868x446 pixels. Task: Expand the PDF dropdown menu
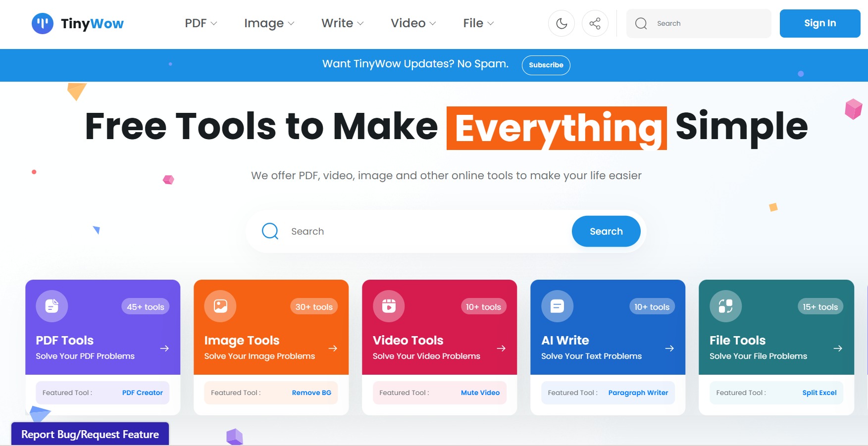(201, 23)
